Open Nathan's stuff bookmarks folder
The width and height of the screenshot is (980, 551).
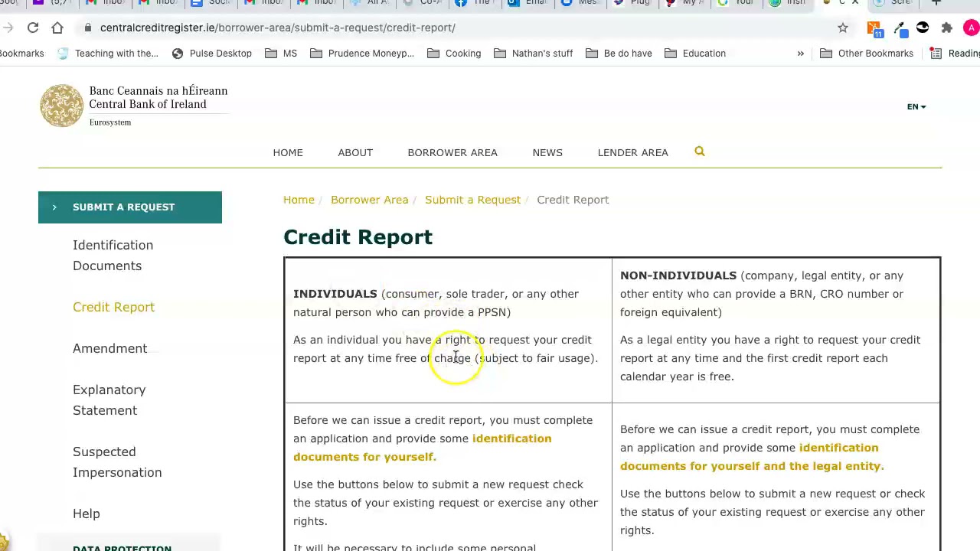coord(533,54)
